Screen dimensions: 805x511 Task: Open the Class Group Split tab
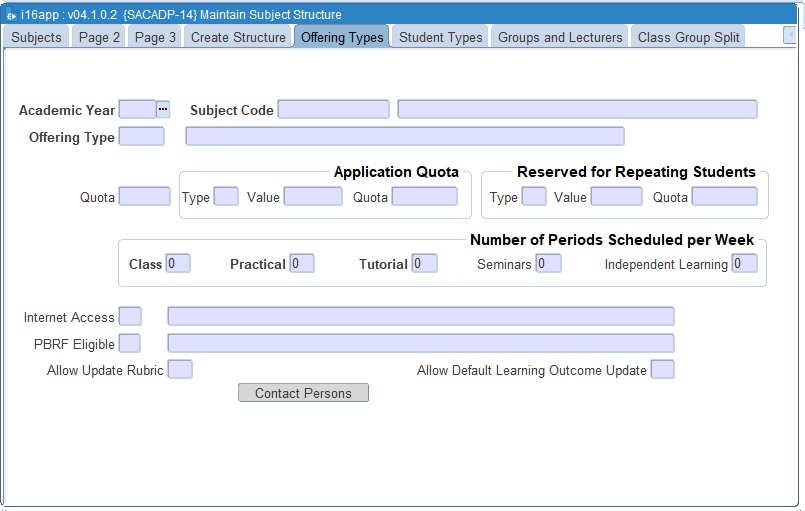click(688, 37)
